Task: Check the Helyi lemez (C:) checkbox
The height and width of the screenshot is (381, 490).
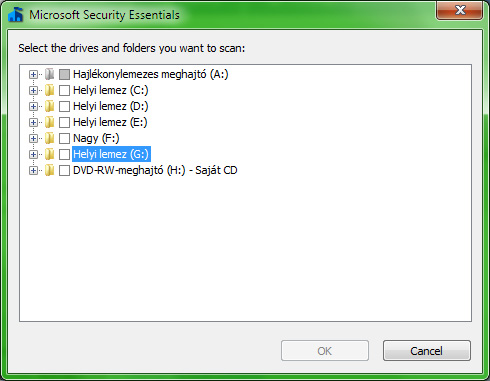Action: click(64, 90)
